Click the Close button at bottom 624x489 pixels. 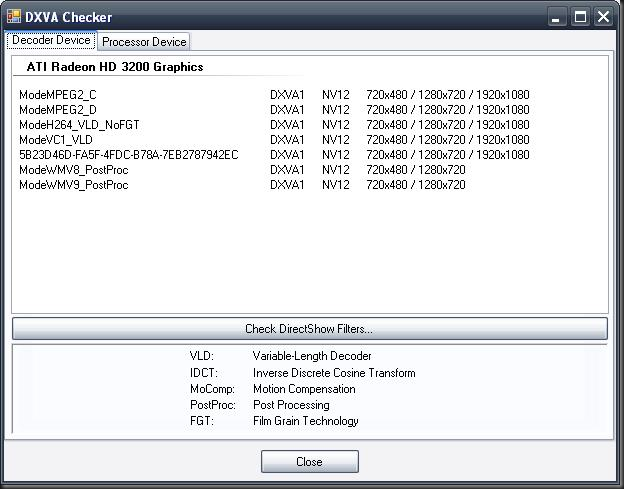click(x=310, y=462)
